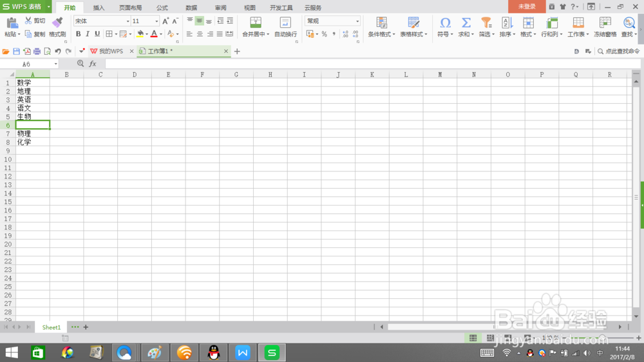
Task: Open the borders dropdown arrow
Action: (116, 34)
